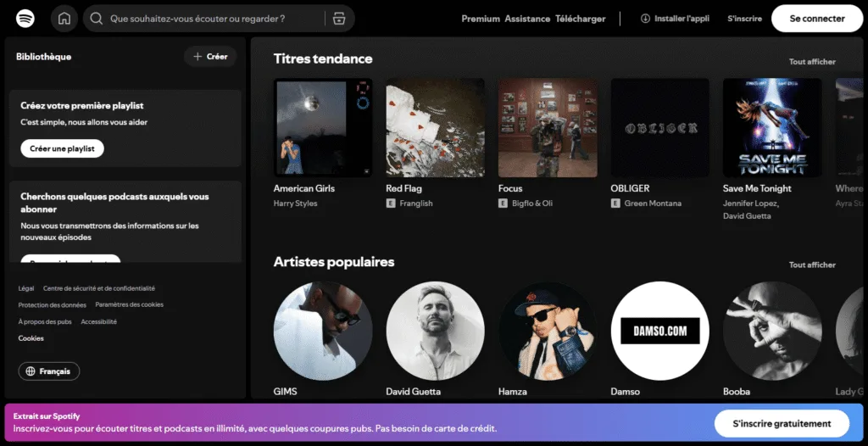The width and height of the screenshot is (868, 446).
Task: Click the Se connecter button
Action: click(817, 19)
